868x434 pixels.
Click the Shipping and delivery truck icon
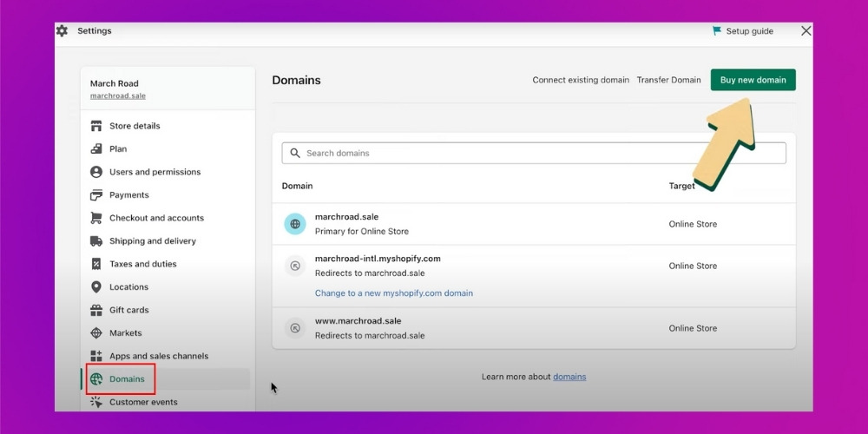(96, 241)
